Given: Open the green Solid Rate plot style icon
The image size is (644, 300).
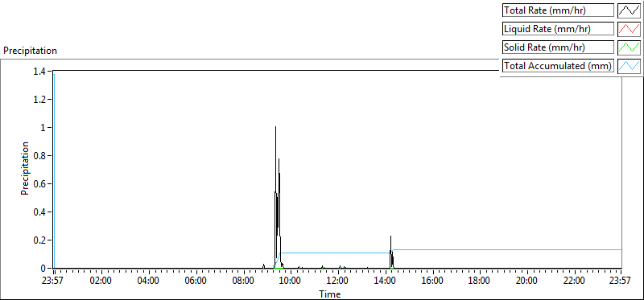Looking at the screenshot, I should [x=629, y=47].
